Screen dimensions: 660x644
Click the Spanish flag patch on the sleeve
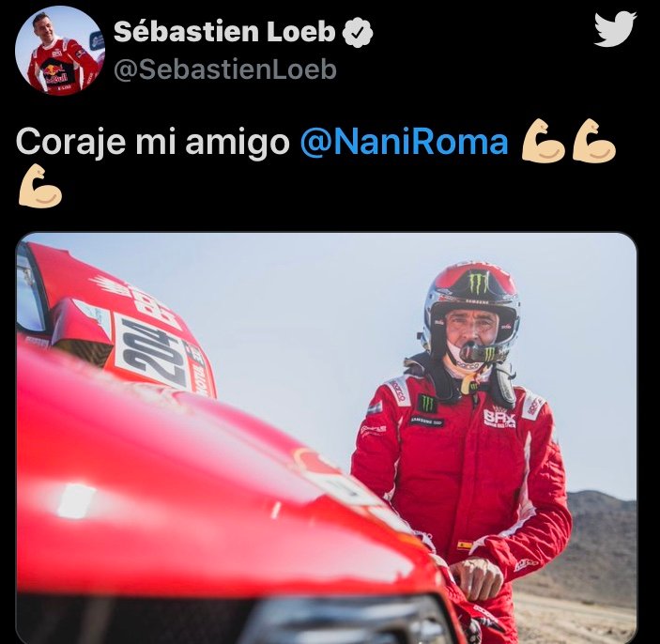coord(465,545)
